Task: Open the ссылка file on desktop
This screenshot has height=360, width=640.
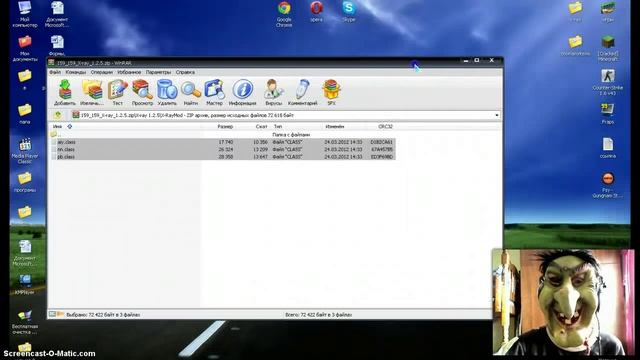Action: pyautogui.click(x=608, y=148)
